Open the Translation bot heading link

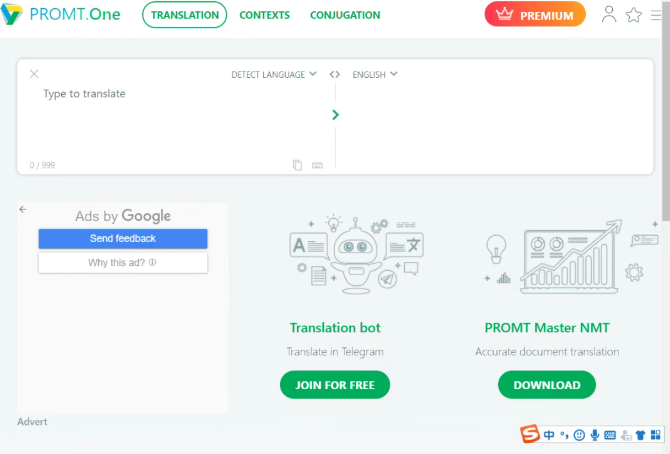(335, 327)
